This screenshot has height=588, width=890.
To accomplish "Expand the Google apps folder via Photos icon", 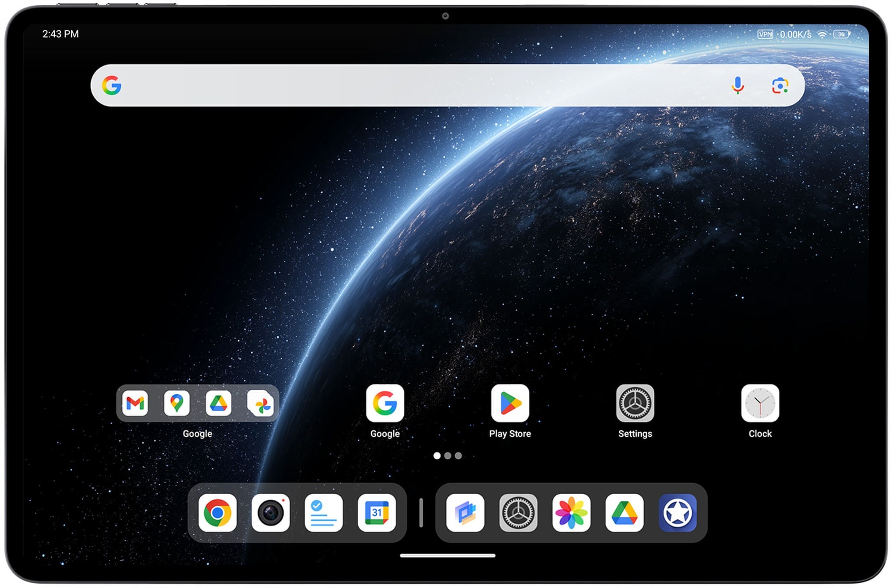I will tap(261, 404).
